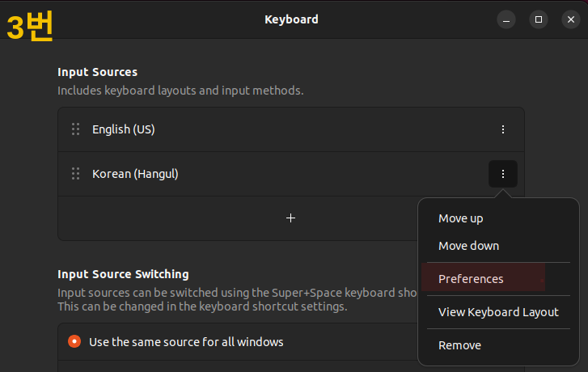Click the Keyboard window title
Viewport: 588px width, 372px height.
(291, 19)
